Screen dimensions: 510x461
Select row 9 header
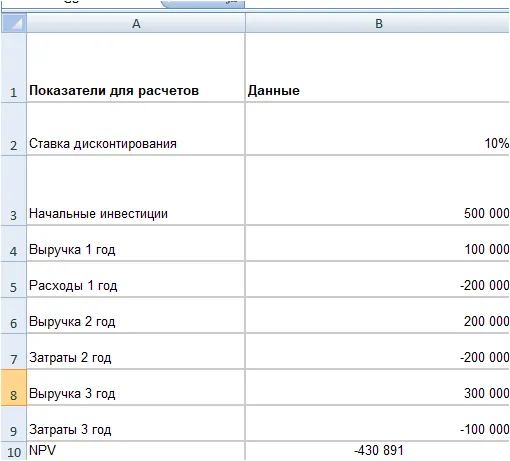13,423
